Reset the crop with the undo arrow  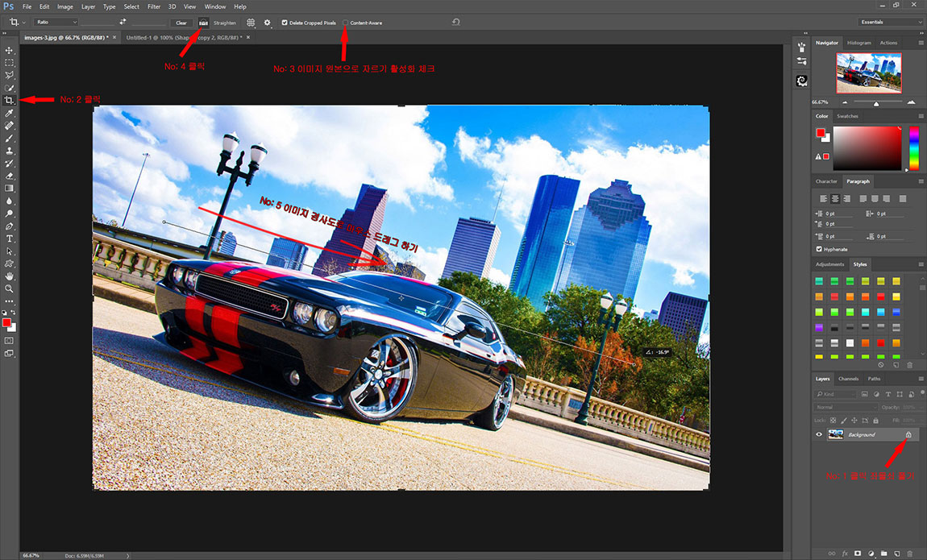click(455, 22)
